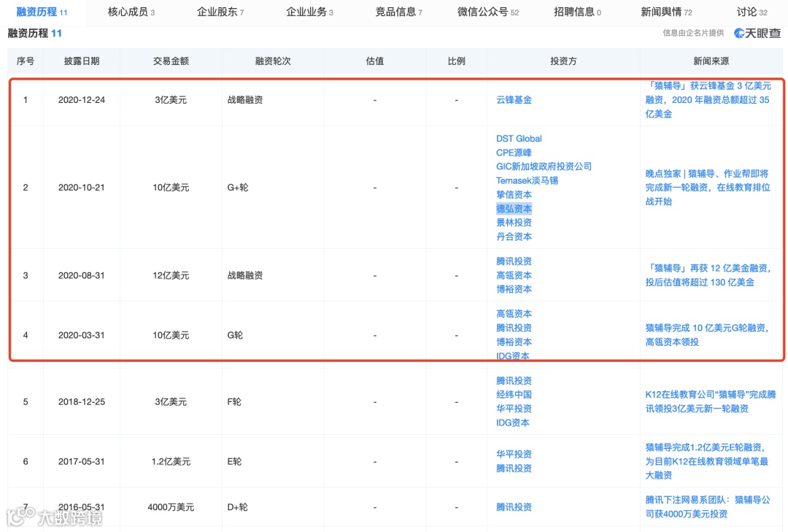Click the 投资方 column header

pos(563,61)
